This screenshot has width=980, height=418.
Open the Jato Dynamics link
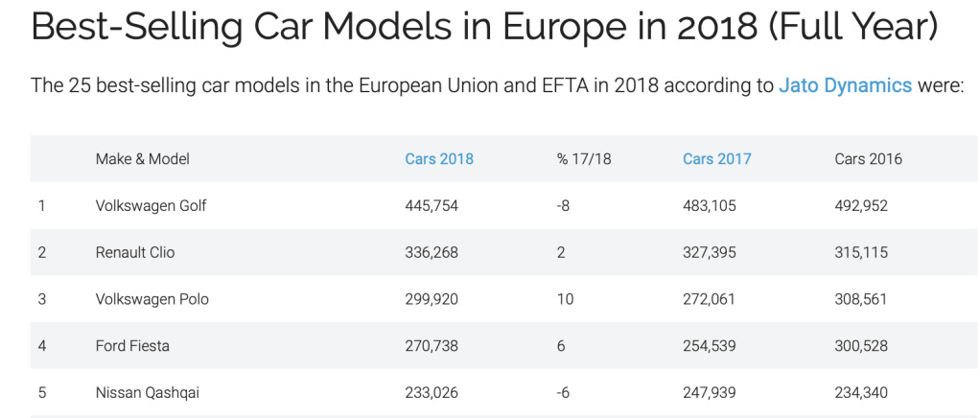coord(845,85)
